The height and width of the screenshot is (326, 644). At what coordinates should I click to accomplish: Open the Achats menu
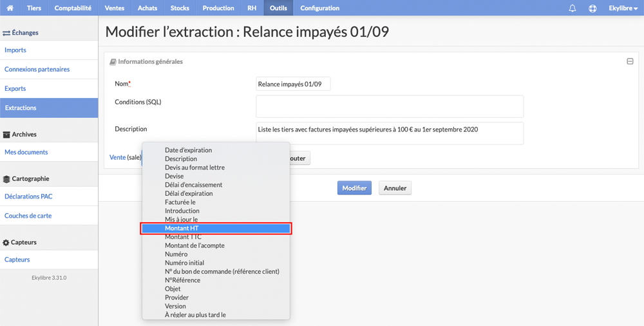point(147,8)
